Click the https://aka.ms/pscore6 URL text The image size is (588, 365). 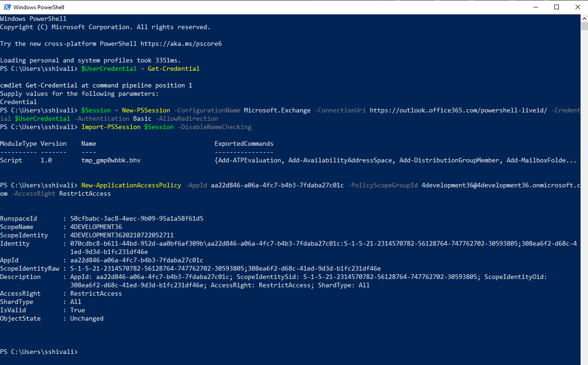[x=181, y=43]
